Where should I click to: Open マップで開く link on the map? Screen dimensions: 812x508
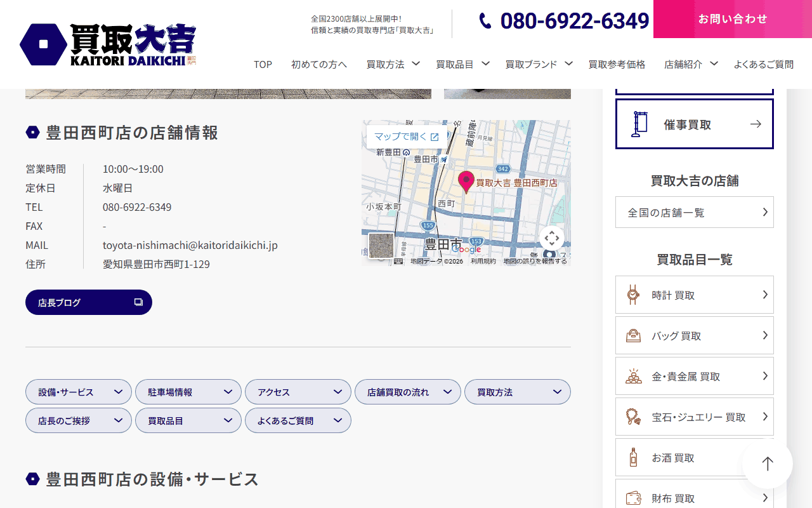coord(407,137)
